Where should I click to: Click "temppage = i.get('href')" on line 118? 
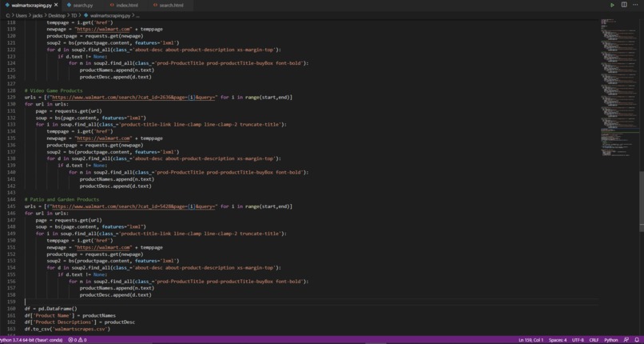[80, 22]
